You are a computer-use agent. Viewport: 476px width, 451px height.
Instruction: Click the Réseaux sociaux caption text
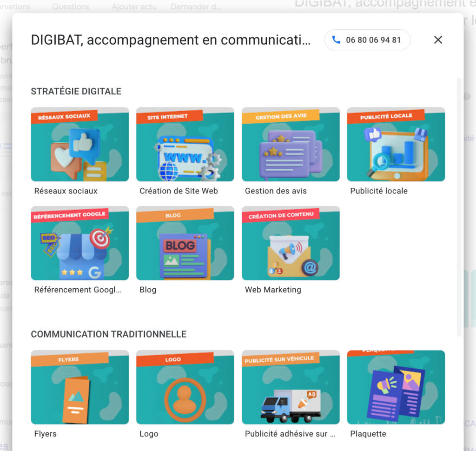66,191
